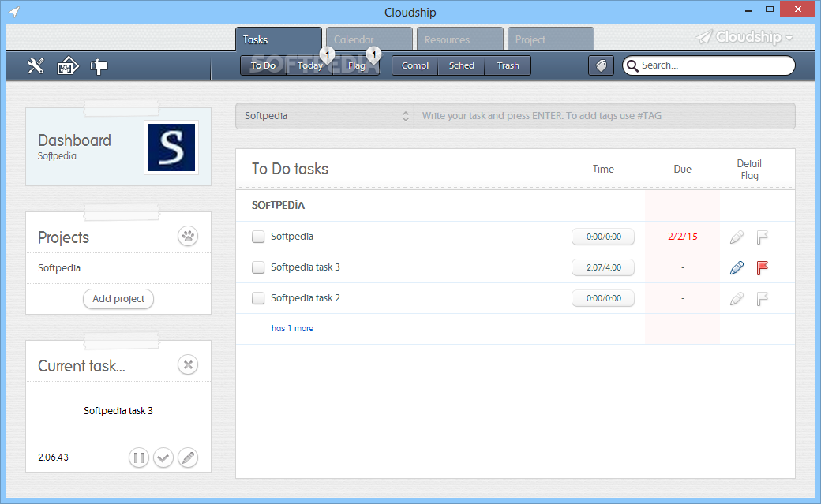821x504 pixels.
Task: Flag the Softpedia task 2
Action: tap(763, 298)
